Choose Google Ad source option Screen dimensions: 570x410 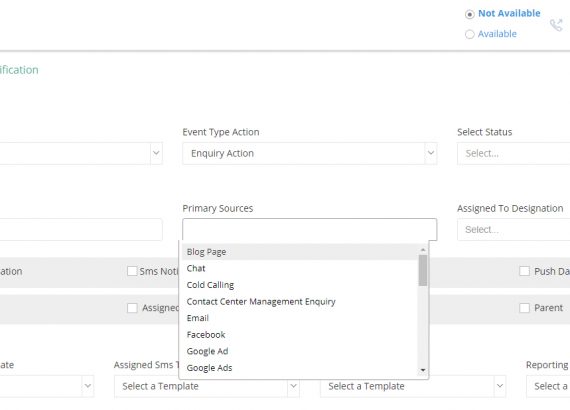point(300,351)
